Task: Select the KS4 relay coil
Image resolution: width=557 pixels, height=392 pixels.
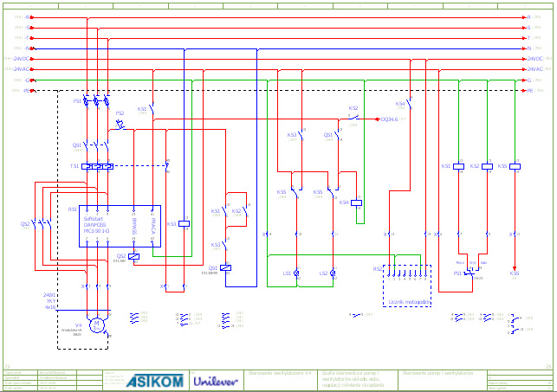Action: tap(356, 202)
